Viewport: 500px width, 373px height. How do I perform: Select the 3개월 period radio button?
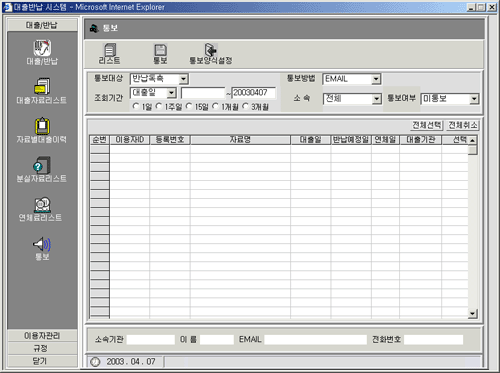(245, 106)
